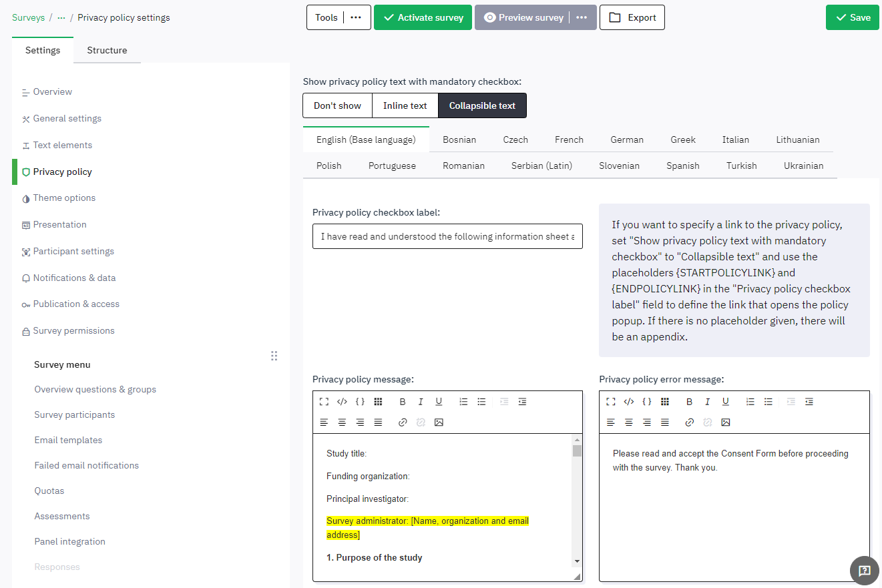The image size is (882, 588).
Task: Click the Privacy policy checkbox label field
Action: [x=447, y=236]
